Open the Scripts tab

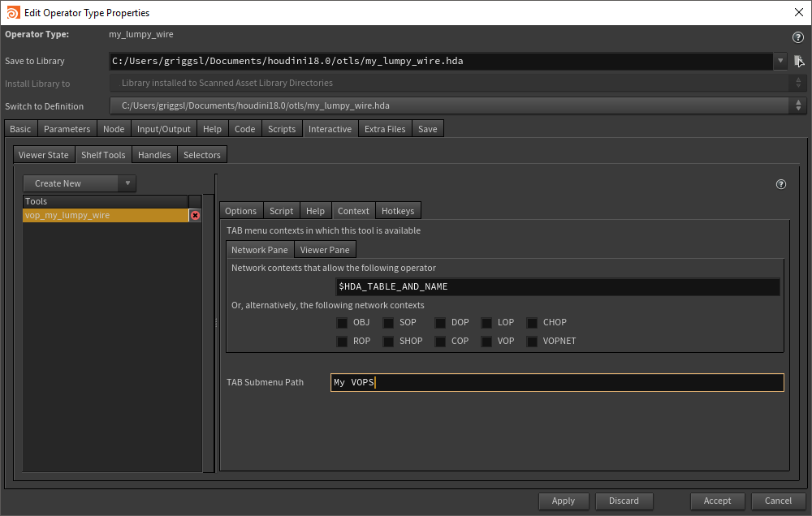(x=282, y=129)
